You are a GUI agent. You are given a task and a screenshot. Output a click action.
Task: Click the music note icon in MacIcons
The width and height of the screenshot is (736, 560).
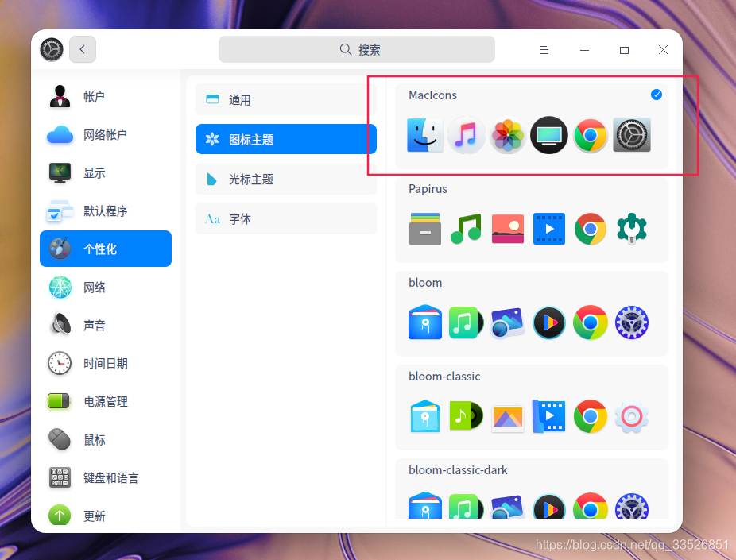tap(466, 135)
